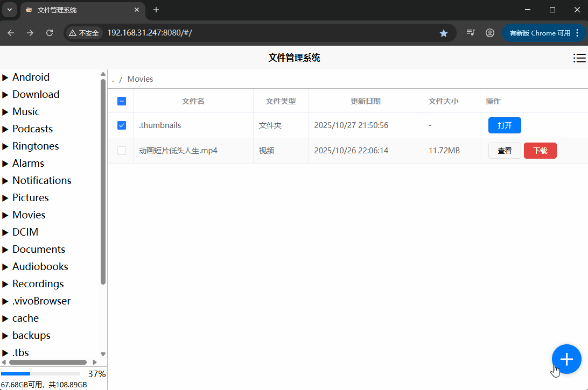
Task: Check the 动画短片低头人生.mp4 row checkbox
Action: tap(122, 151)
